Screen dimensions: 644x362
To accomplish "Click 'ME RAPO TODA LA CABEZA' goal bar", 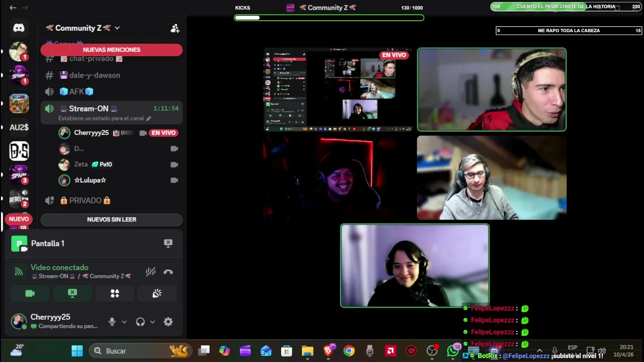I will click(569, 31).
